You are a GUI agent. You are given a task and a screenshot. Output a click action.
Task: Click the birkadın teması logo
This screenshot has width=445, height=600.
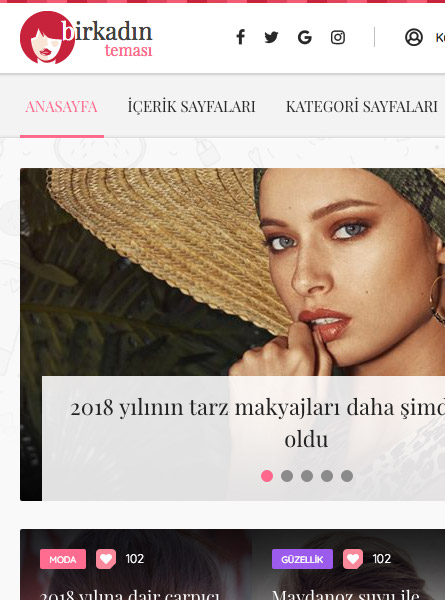point(86,37)
